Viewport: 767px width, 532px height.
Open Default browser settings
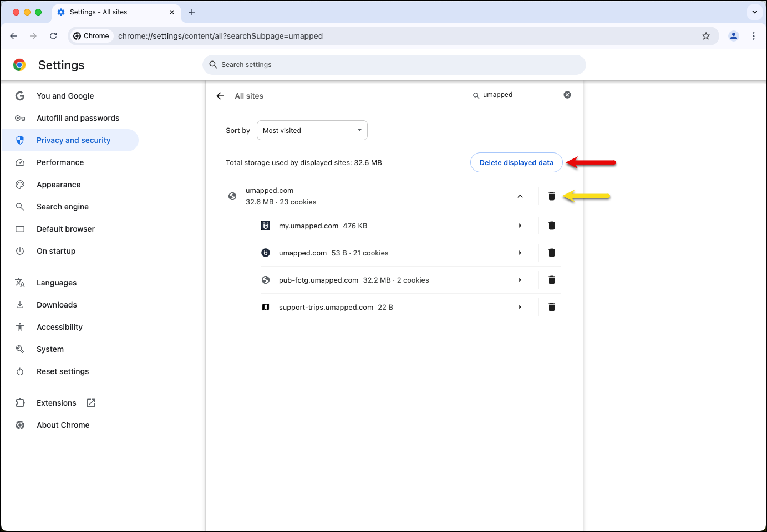(x=70, y=229)
